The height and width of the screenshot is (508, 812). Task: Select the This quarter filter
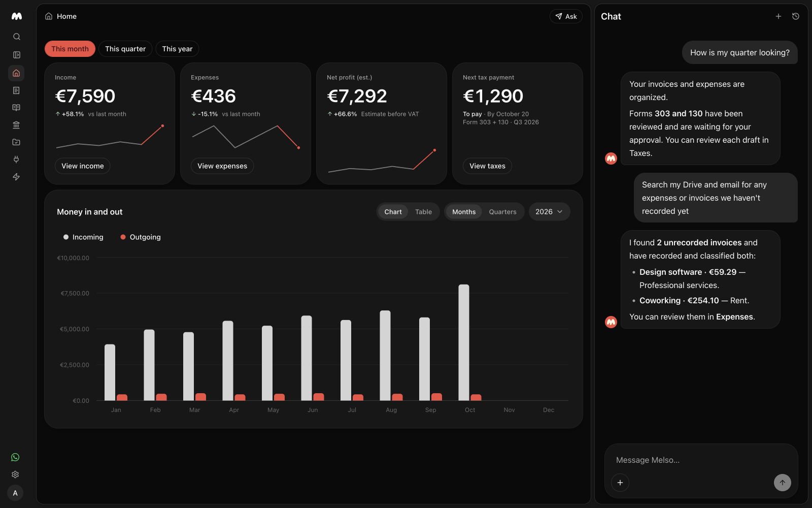pos(125,49)
